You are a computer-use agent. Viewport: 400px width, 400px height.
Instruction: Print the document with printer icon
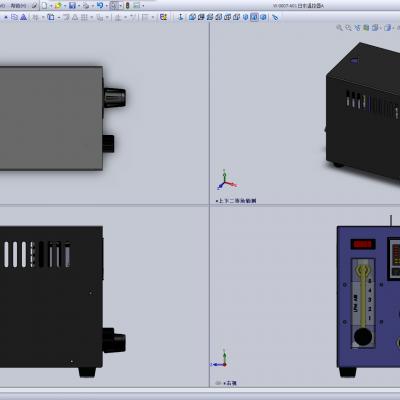tap(86, 6)
